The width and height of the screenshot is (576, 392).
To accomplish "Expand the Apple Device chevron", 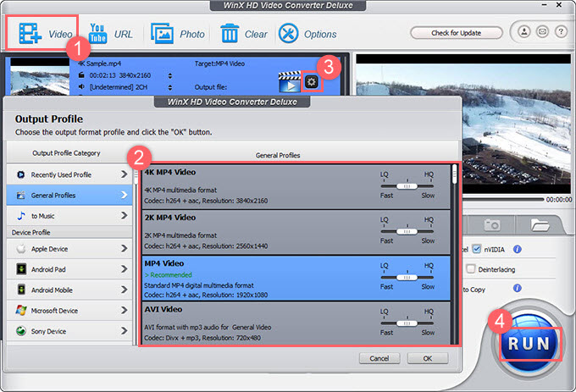I will (x=125, y=248).
